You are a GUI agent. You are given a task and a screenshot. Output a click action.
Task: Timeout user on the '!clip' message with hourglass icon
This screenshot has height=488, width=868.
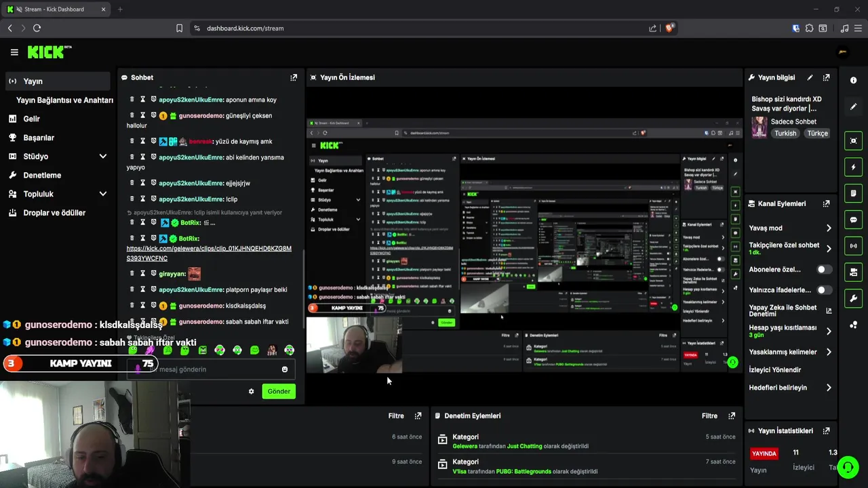tap(143, 199)
